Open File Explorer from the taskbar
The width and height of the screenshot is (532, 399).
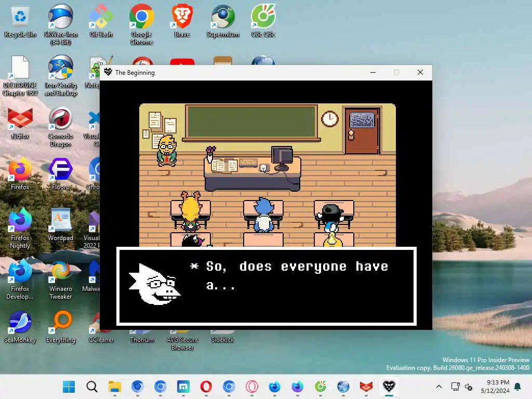(115, 387)
